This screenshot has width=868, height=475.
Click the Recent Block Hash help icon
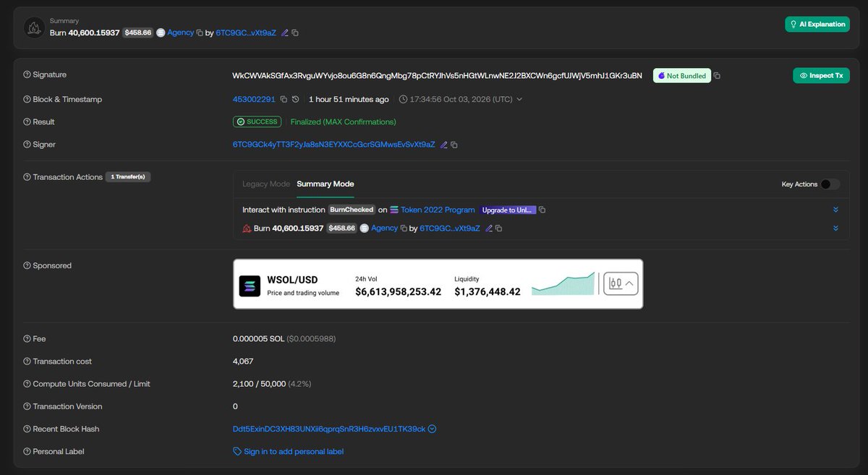(27, 429)
